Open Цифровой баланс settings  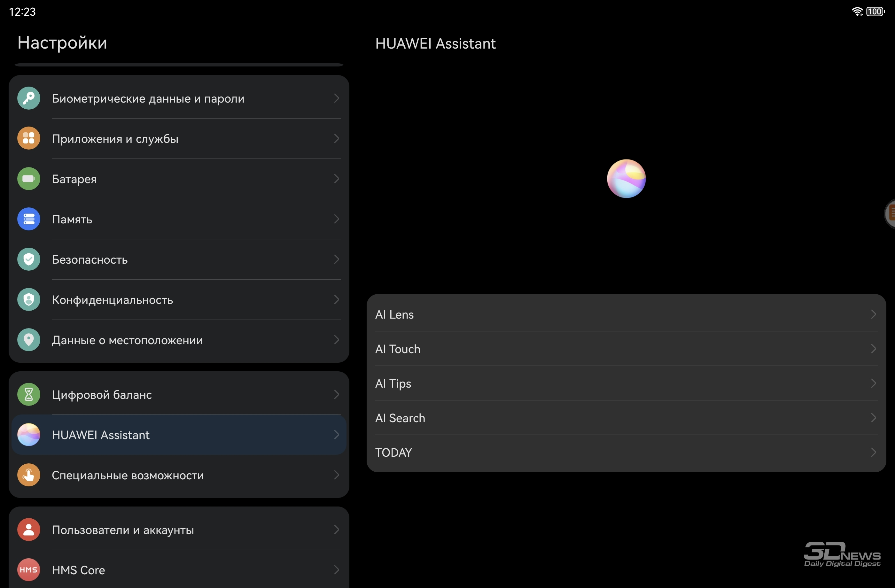point(179,394)
